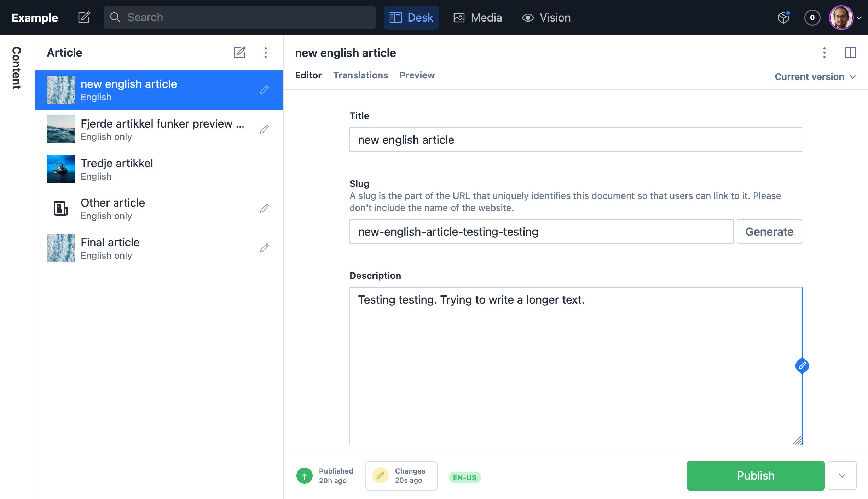The height and width of the screenshot is (499, 868).
Task: Click the Desk layout icon in navbar
Action: click(395, 18)
